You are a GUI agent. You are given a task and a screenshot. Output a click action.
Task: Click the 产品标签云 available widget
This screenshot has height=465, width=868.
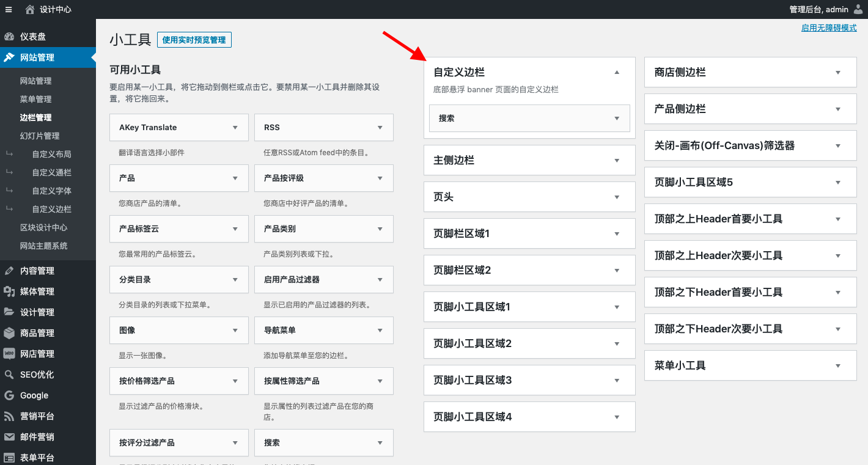pos(179,229)
